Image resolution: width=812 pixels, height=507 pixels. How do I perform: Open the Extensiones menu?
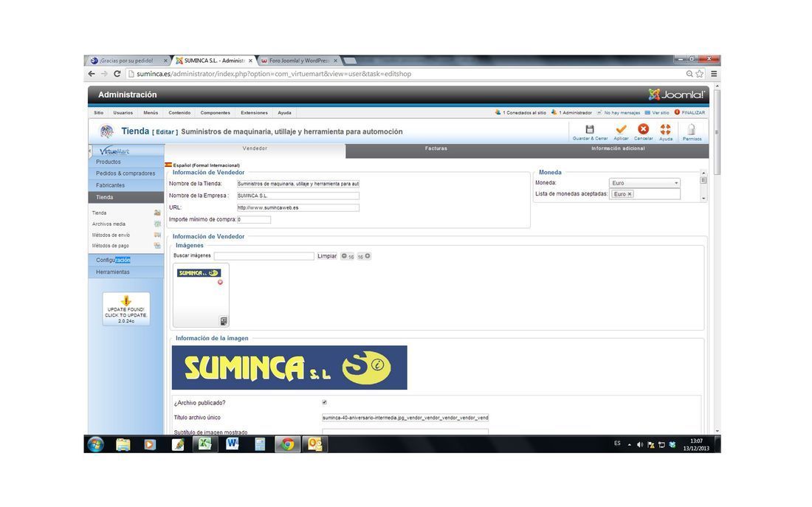[254, 112]
